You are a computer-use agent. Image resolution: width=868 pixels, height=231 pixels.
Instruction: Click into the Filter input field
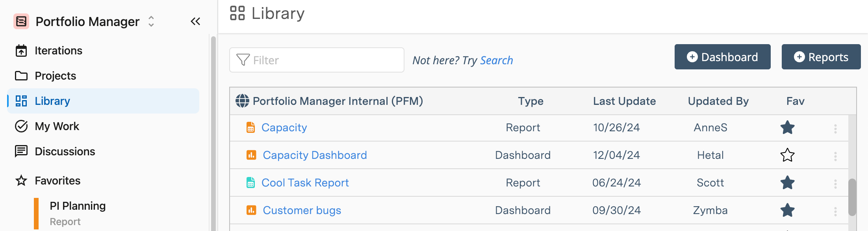tap(323, 60)
